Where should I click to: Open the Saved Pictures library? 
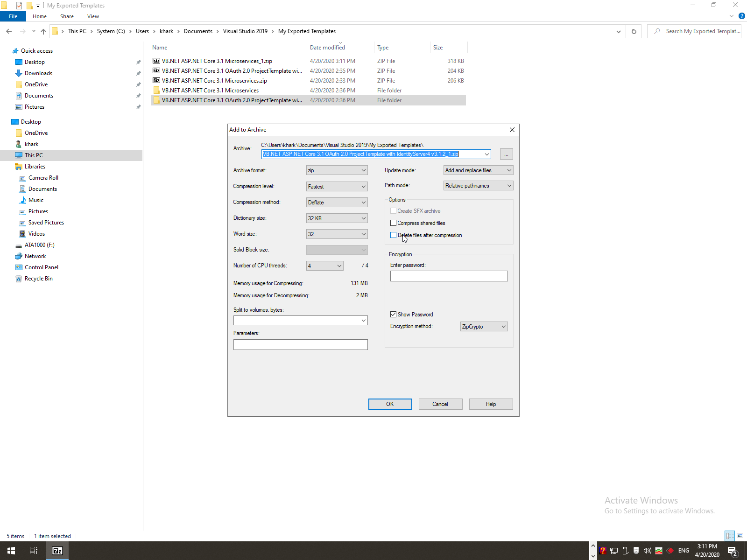46,223
